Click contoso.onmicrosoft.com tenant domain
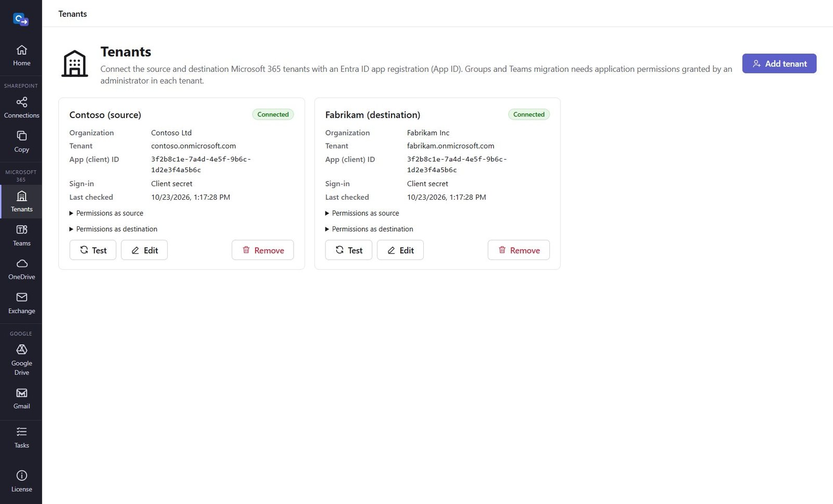This screenshot has height=504, width=833. 193,146
